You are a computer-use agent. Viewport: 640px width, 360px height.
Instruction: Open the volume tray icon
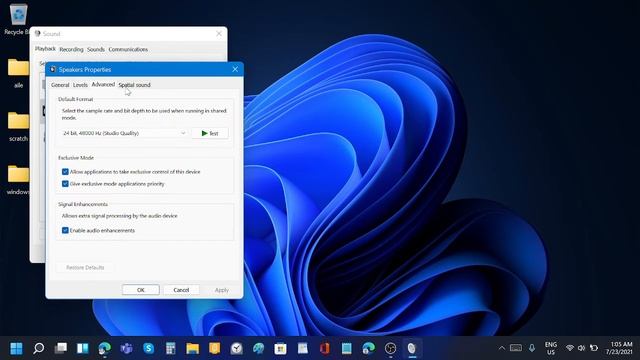pos(582,348)
